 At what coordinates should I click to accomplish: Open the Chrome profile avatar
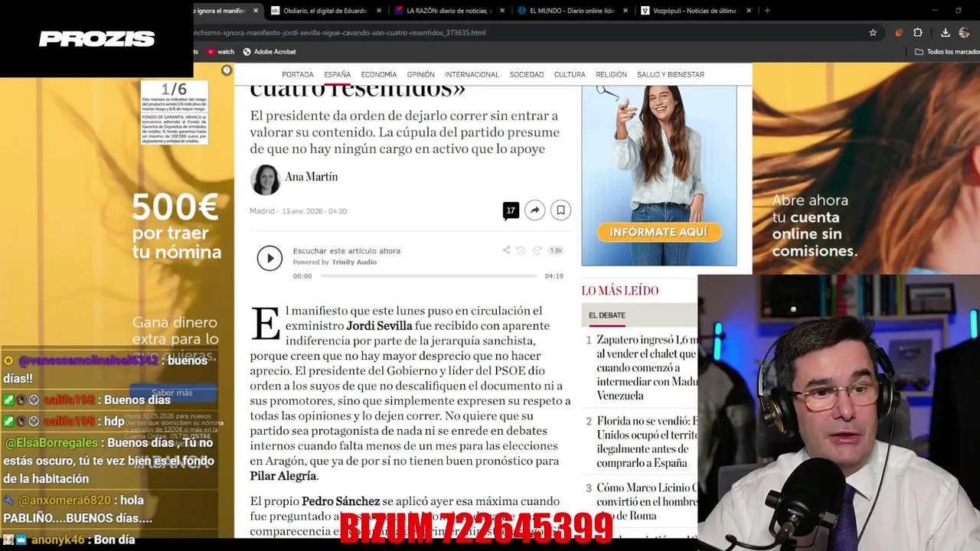(965, 33)
